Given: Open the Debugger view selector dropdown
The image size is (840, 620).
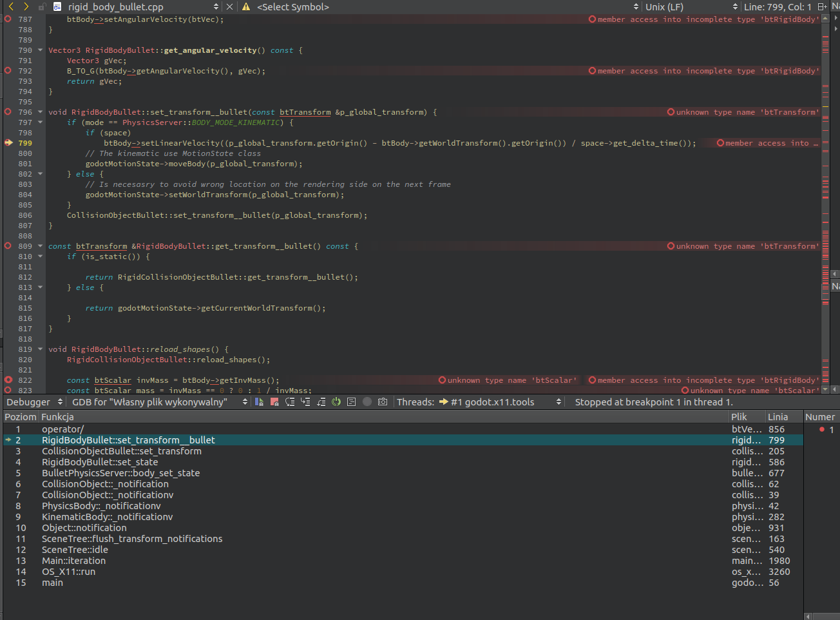Looking at the screenshot, I should click(34, 402).
